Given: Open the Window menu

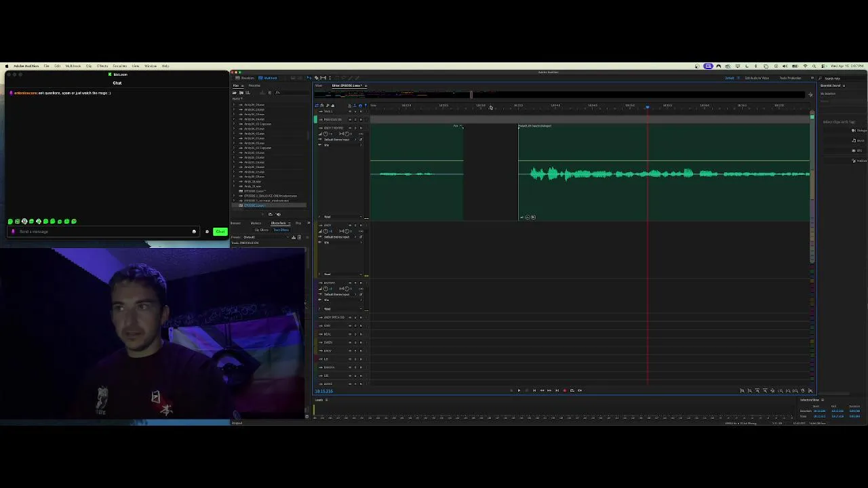Looking at the screenshot, I should [151, 66].
